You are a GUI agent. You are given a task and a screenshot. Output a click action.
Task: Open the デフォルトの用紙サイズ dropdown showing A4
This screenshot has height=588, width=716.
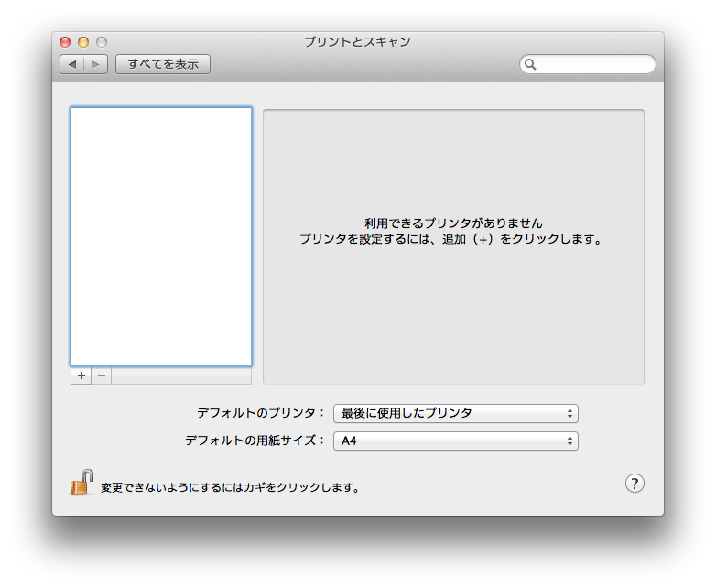pos(456,441)
